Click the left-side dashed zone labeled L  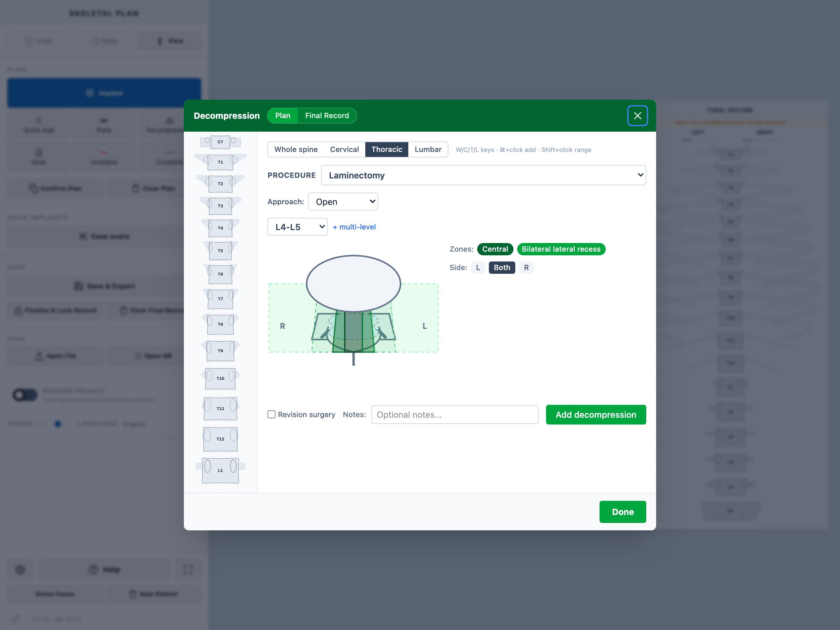(x=417, y=318)
